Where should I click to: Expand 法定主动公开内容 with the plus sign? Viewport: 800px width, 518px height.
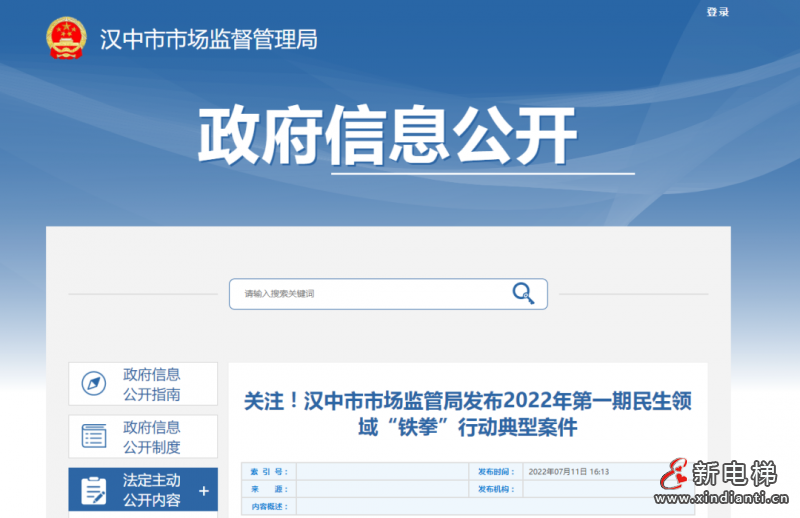[x=204, y=491]
